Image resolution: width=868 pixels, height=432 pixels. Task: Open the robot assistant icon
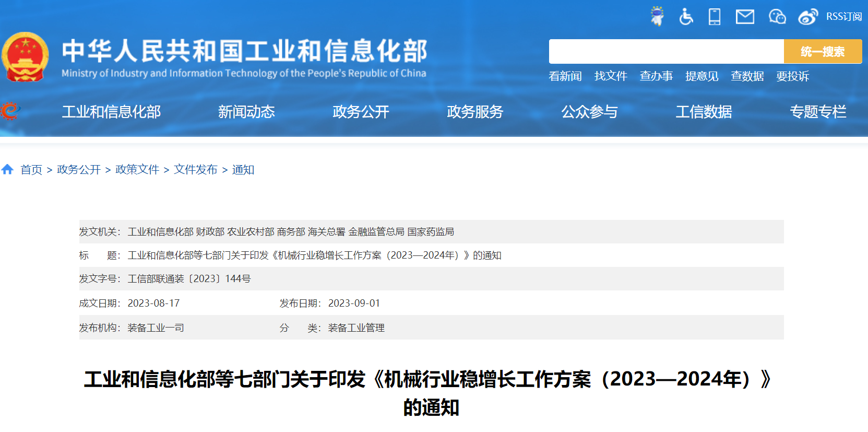[657, 16]
